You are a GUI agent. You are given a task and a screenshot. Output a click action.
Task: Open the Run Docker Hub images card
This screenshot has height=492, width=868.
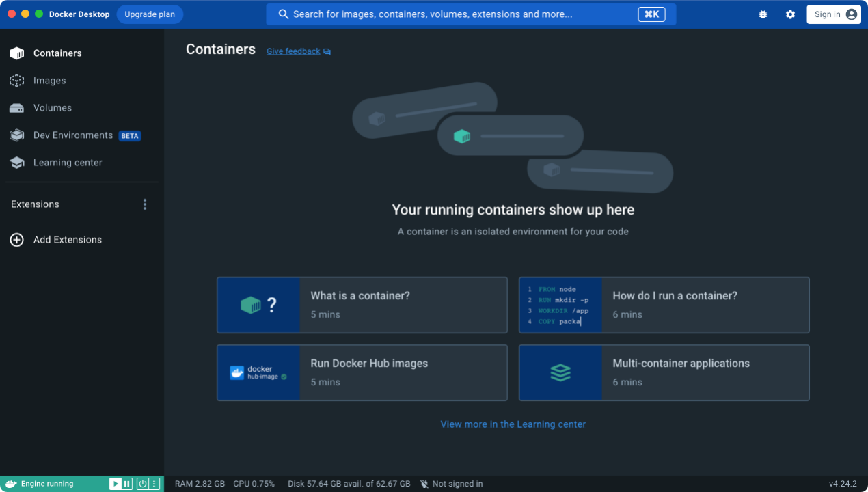point(362,372)
